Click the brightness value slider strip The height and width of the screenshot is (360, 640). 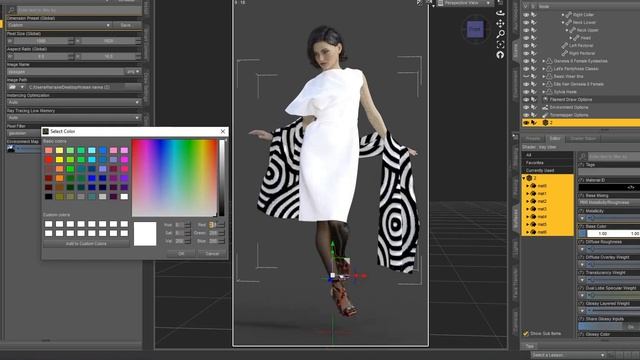(x=222, y=178)
